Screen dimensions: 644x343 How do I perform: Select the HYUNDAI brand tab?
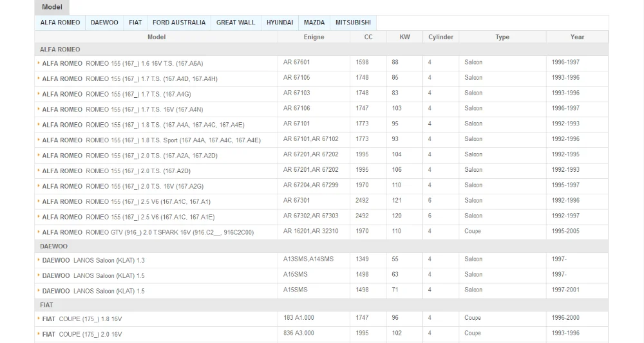[x=280, y=23]
